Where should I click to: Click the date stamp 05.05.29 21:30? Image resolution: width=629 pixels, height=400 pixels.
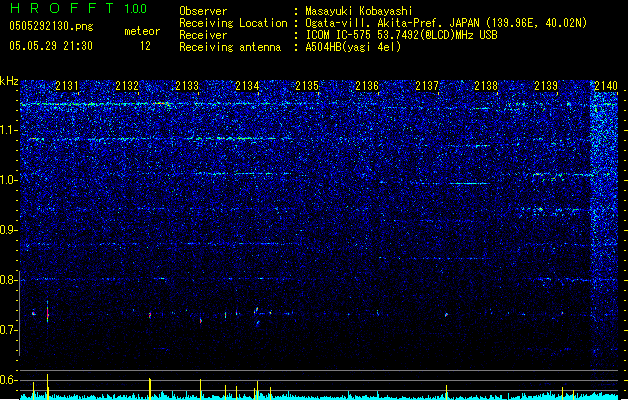pos(51,46)
